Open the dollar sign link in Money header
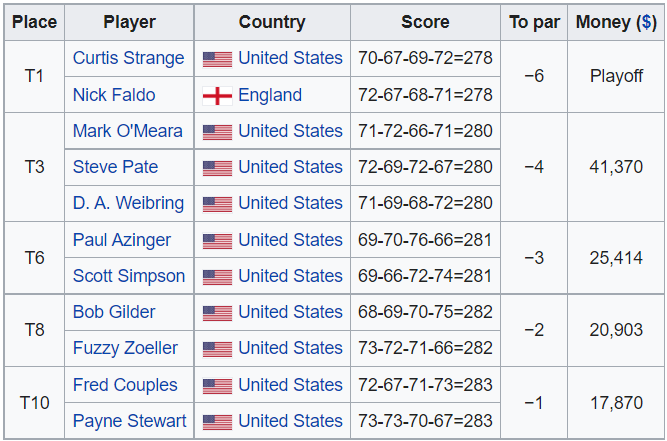This screenshot has height=441, width=667. click(x=646, y=21)
